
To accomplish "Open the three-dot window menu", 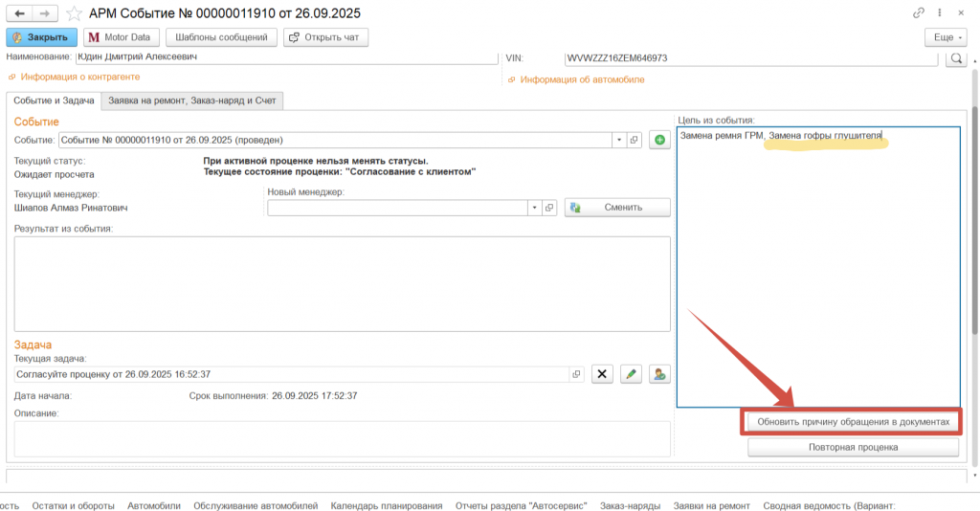I will [x=941, y=13].
